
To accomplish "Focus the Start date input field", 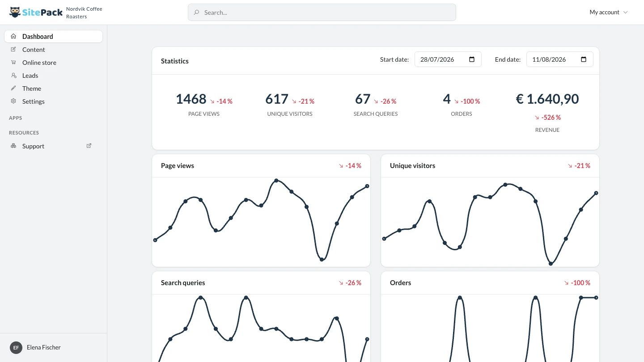I will (448, 59).
